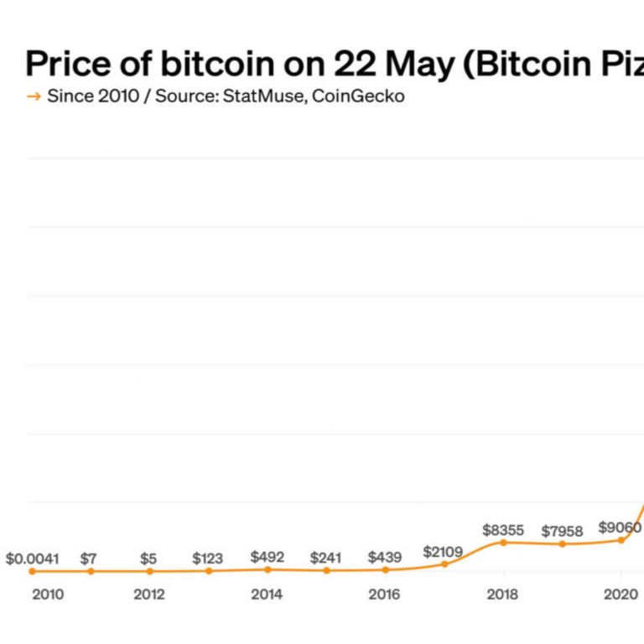Click the data point below the $7958 label
The height and width of the screenshot is (644, 644).
click(x=562, y=544)
